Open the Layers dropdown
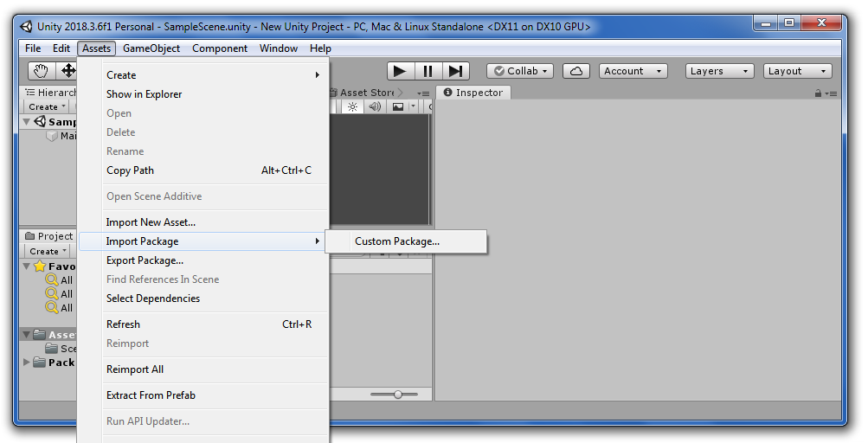Image resolution: width=868 pixels, height=443 pixels. tap(720, 71)
